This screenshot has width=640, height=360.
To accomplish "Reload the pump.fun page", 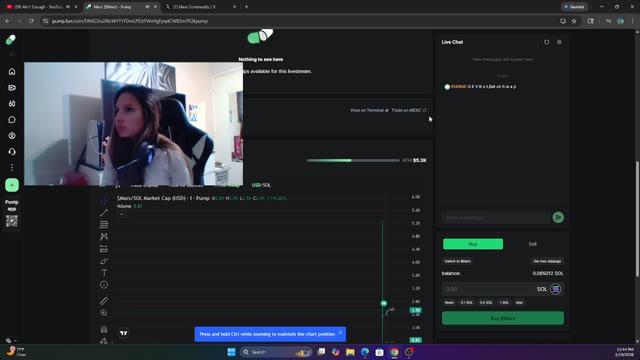I will (x=31, y=21).
